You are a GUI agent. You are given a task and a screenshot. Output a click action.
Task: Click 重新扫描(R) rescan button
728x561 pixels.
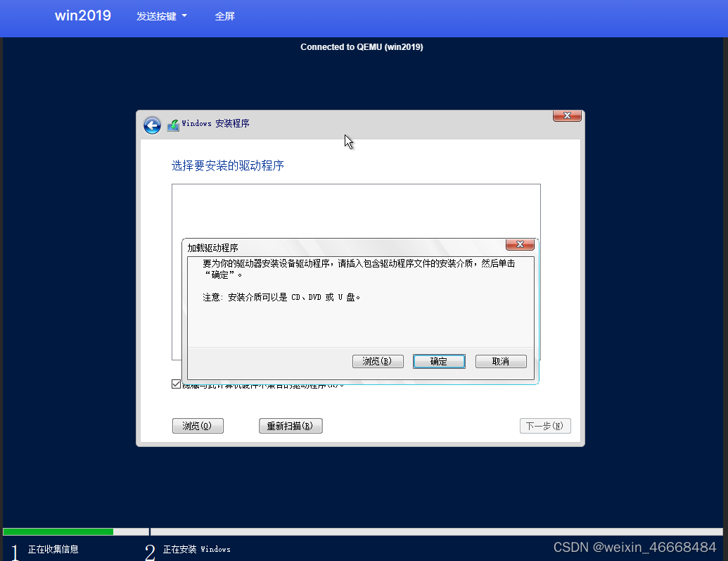click(x=290, y=426)
